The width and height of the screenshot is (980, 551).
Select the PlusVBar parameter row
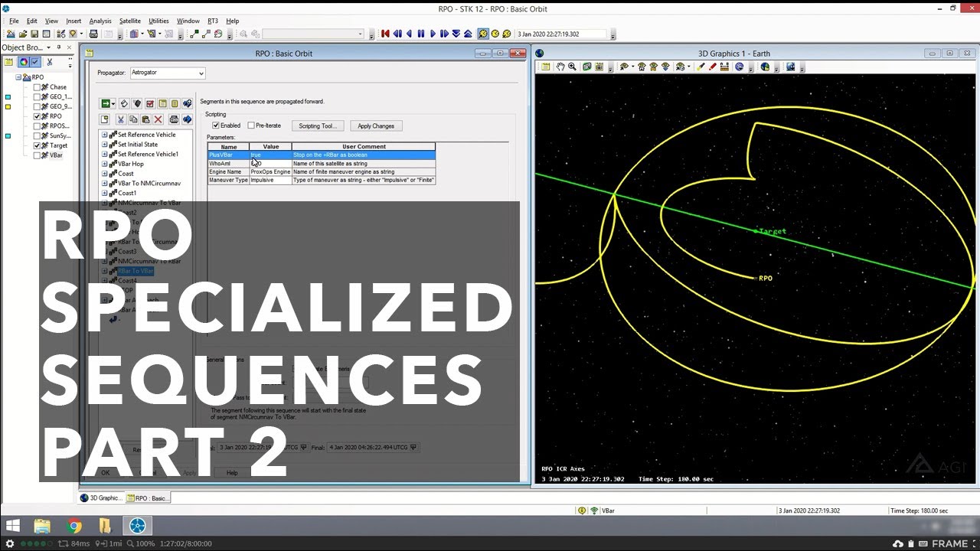point(322,155)
